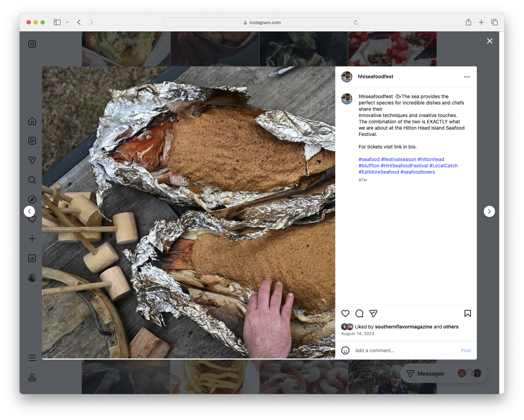
Task: Open the Search icon in the sidebar
Action: 32,180
